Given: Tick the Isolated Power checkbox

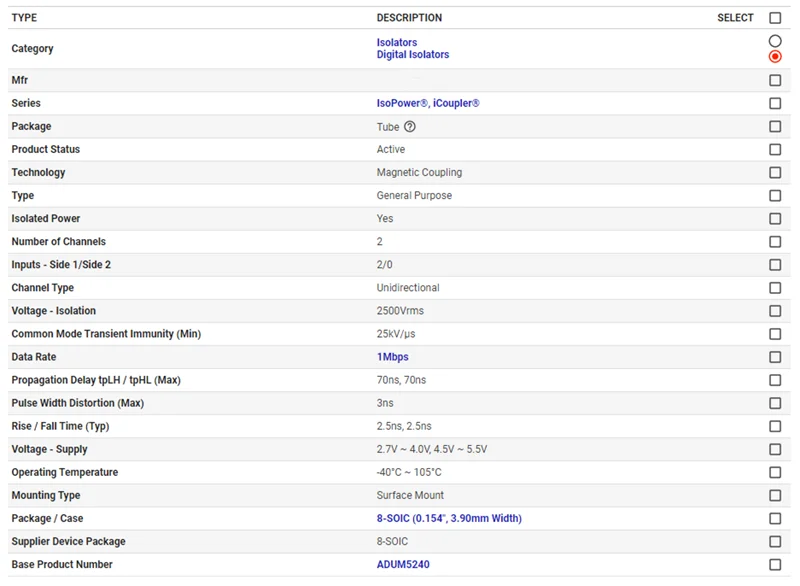Looking at the screenshot, I should (x=774, y=219).
